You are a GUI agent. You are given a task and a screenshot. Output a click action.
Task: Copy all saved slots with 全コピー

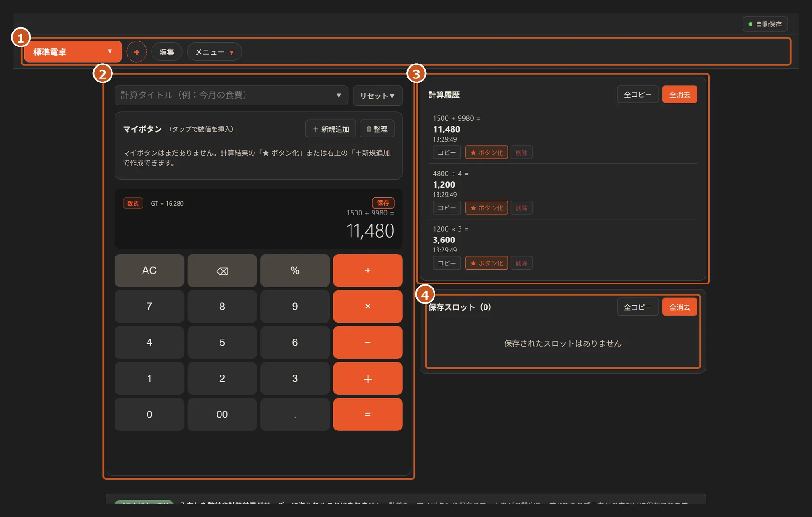637,307
